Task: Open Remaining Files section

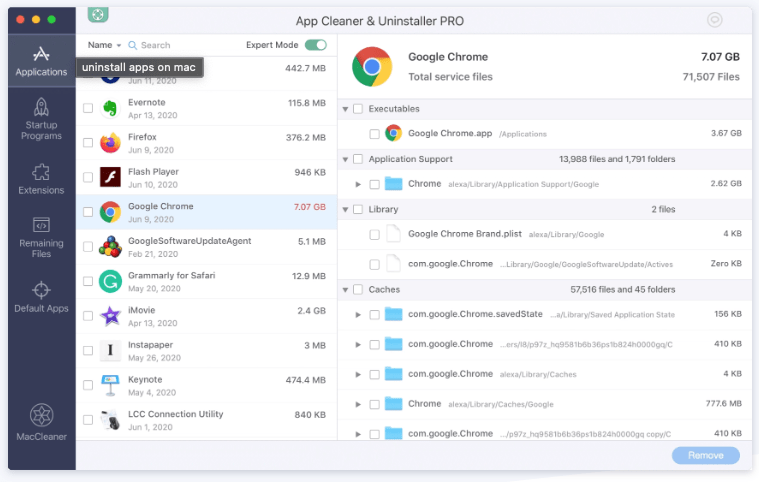Action: pyautogui.click(x=41, y=237)
